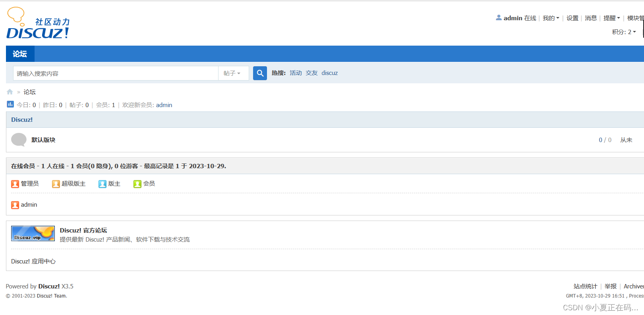Click the 会员: 1 statistic

coord(105,105)
